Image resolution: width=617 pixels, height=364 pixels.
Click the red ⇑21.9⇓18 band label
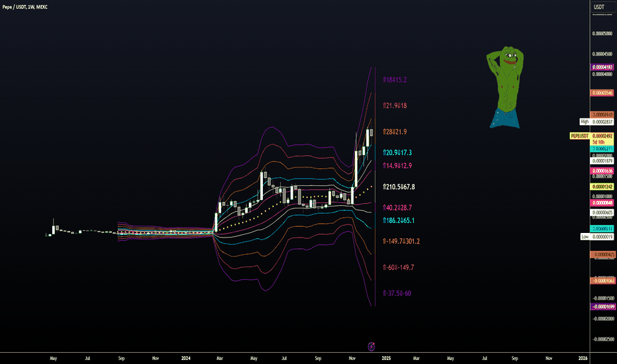pyautogui.click(x=395, y=105)
